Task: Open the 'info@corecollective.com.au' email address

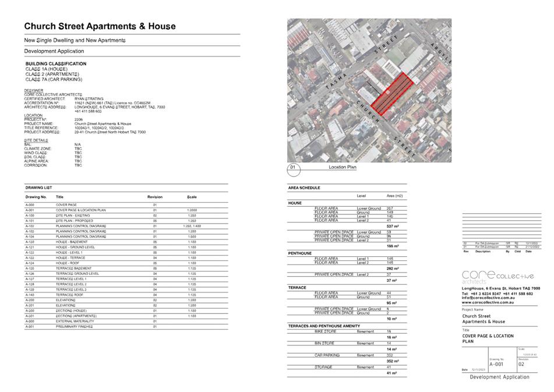Action: tap(488, 298)
